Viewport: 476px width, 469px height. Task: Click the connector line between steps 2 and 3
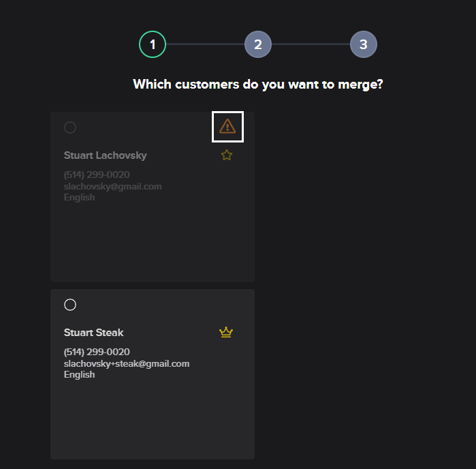pyautogui.click(x=311, y=44)
